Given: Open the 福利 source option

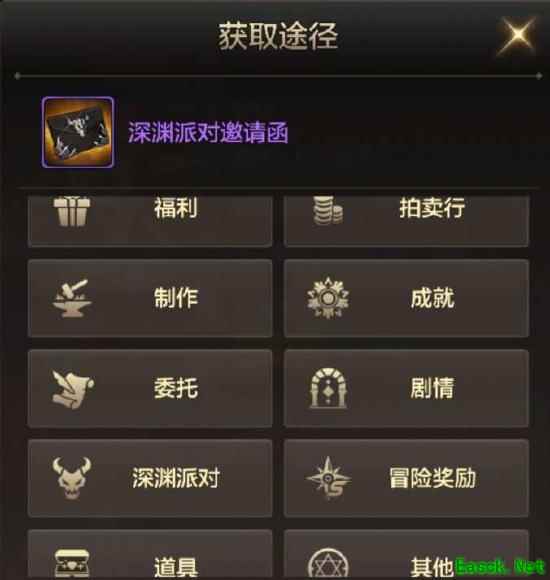Looking at the screenshot, I should point(176,208).
